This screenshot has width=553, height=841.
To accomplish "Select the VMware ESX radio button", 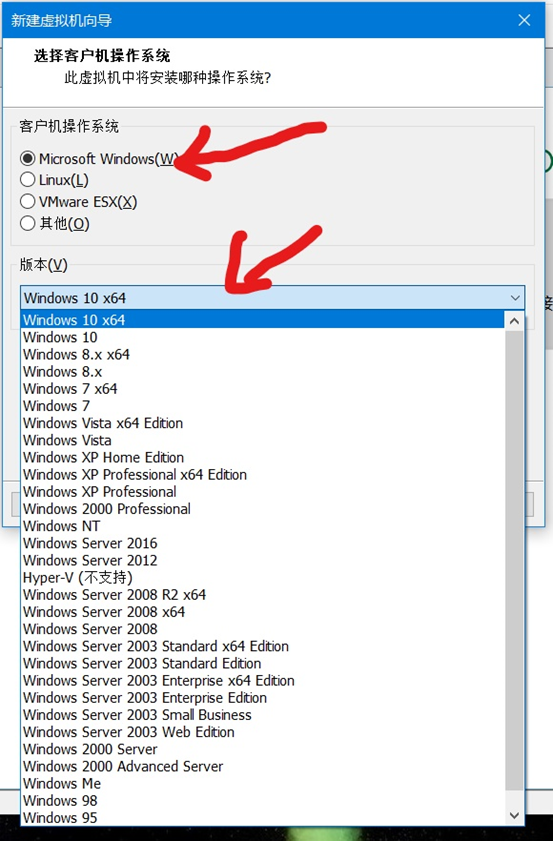I will pyautogui.click(x=79, y=202).
